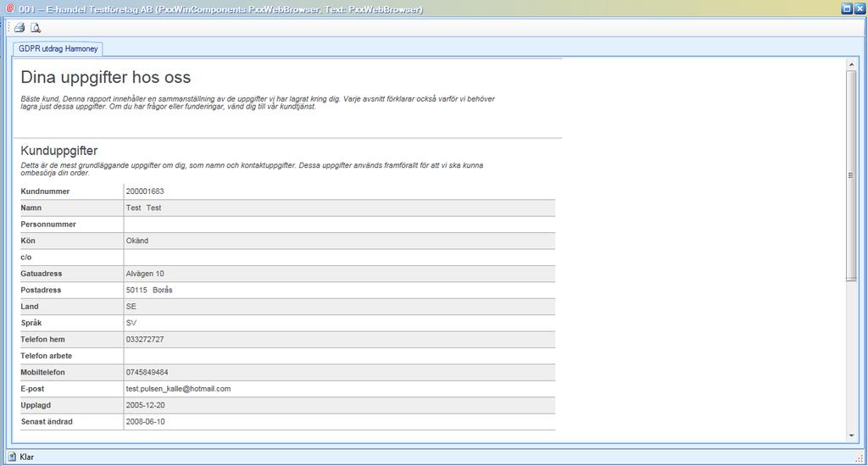Click the resize grip in the status bar corner
Screen dimensions: 868x466
[x=860, y=458]
